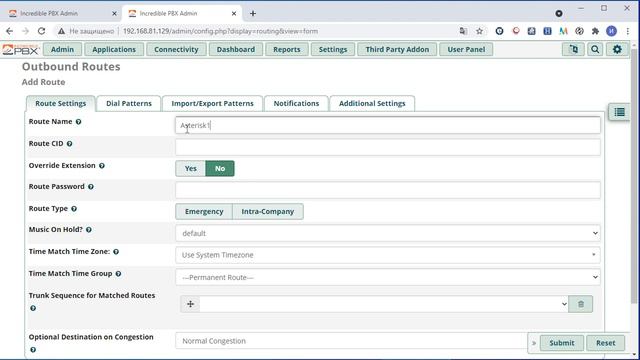The width and height of the screenshot is (640, 360).
Task: Show help for Music On Hold
Action: pyautogui.click(x=89, y=230)
